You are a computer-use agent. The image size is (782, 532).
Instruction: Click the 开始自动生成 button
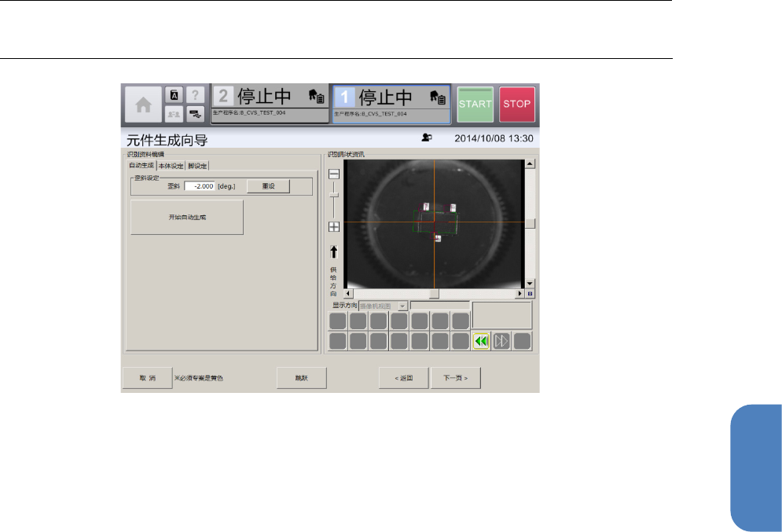pyautogui.click(x=186, y=217)
